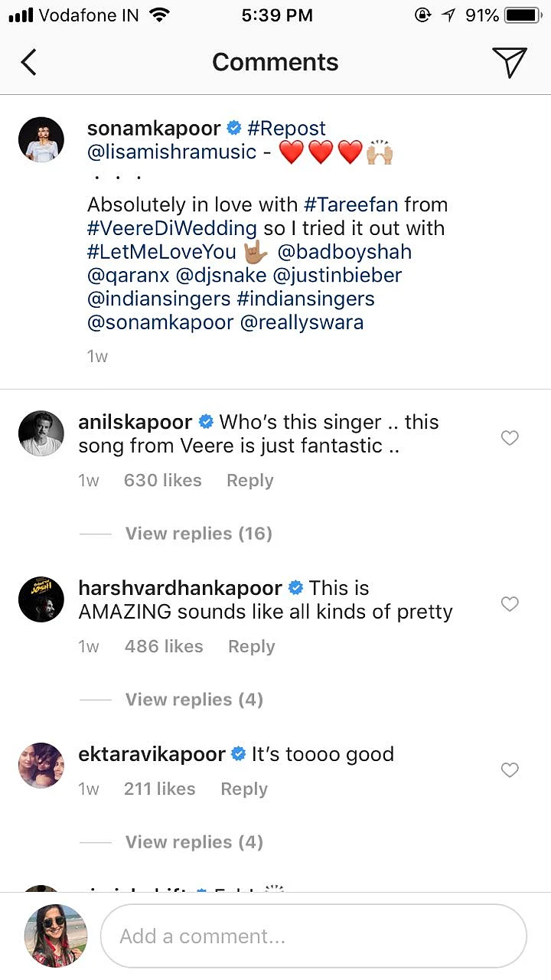Tap ektaravikapoor's profile avatar
Image resolution: width=551 pixels, height=980 pixels.
pyautogui.click(x=41, y=766)
